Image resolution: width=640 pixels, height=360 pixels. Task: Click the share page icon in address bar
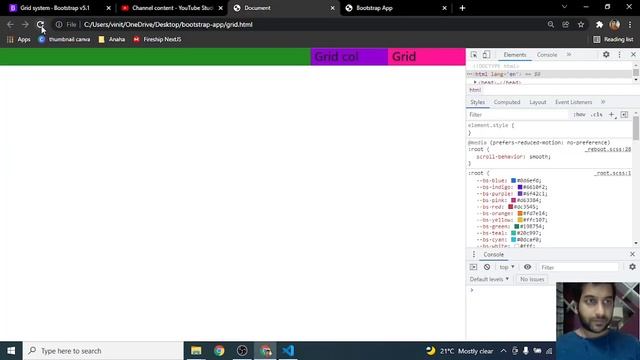[x=566, y=24]
